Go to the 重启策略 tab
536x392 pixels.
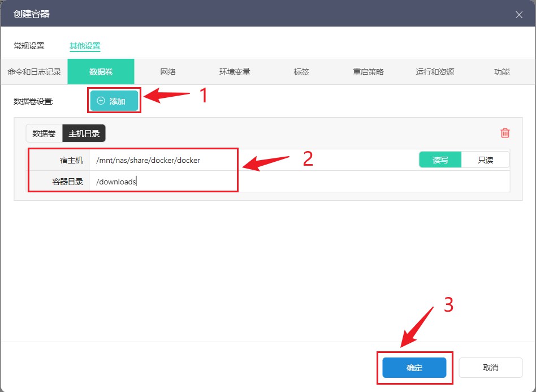(x=368, y=72)
